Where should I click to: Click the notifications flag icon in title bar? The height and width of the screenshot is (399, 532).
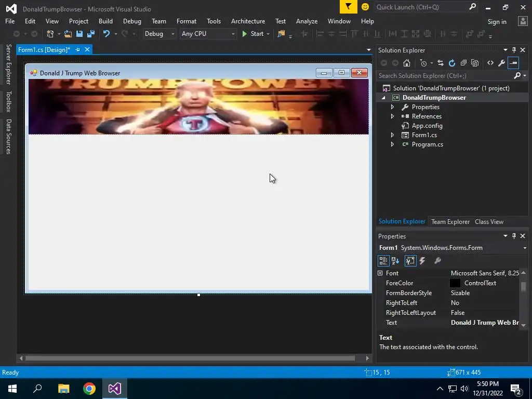(x=349, y=7)
